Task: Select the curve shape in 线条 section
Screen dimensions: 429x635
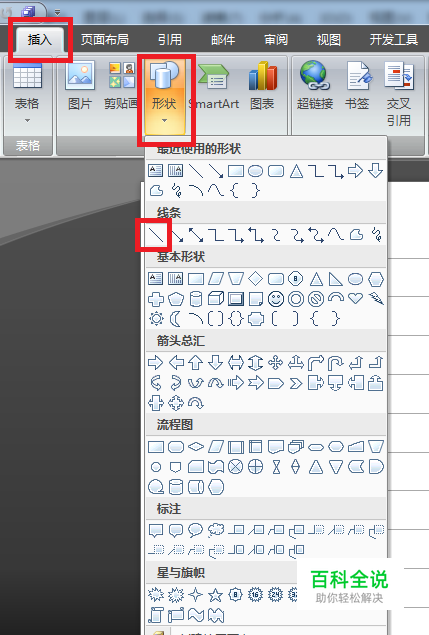Action: click(336, 235)
